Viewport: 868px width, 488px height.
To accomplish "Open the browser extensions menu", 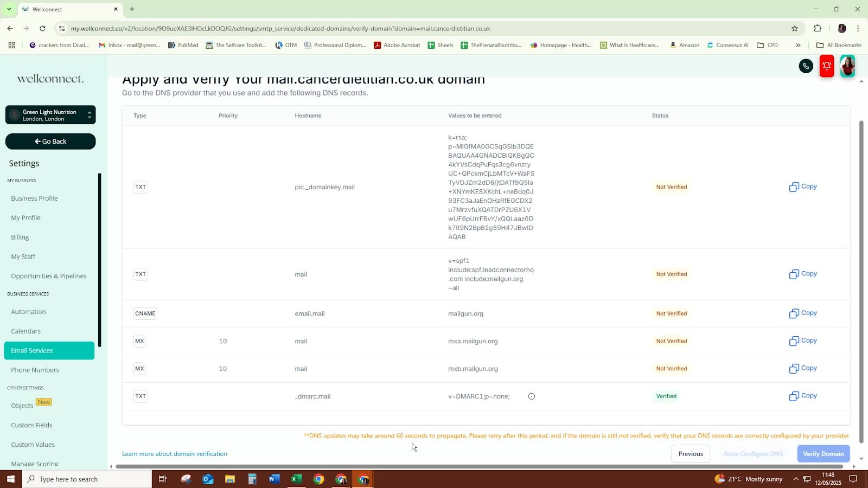I will tap(818, 28).
